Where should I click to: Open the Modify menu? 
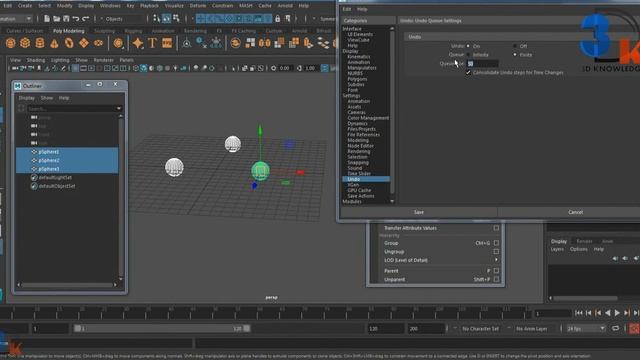(x=64, y=6)
